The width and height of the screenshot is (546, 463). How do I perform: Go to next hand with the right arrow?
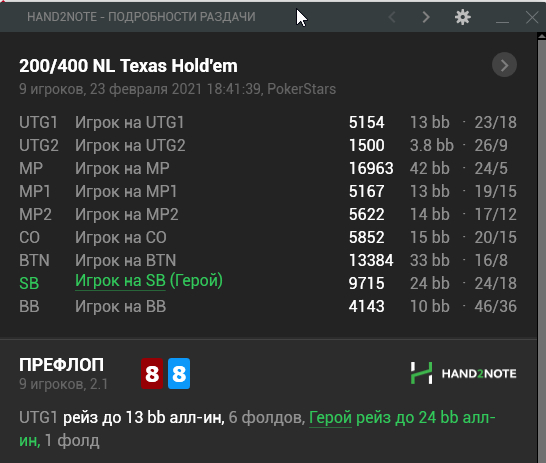tap(426, 17)
